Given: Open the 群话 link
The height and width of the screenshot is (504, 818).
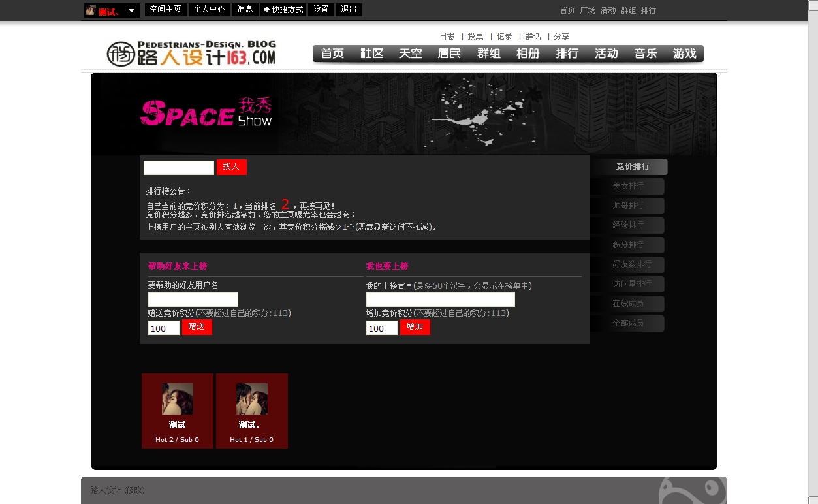Looking at the screenshot, I should [533, 37].
